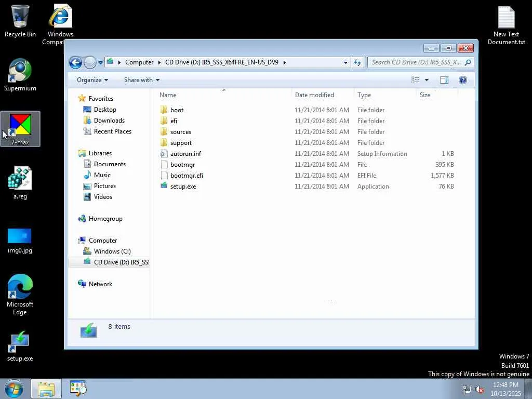Expand breadcrumb arrow before Computer

[119, 62]
